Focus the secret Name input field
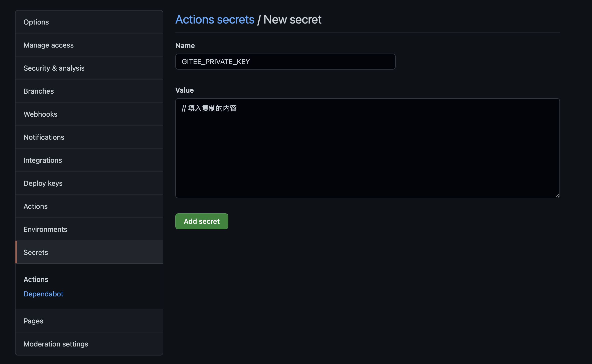Screen dimensions: 592x364 pos(285,62)
